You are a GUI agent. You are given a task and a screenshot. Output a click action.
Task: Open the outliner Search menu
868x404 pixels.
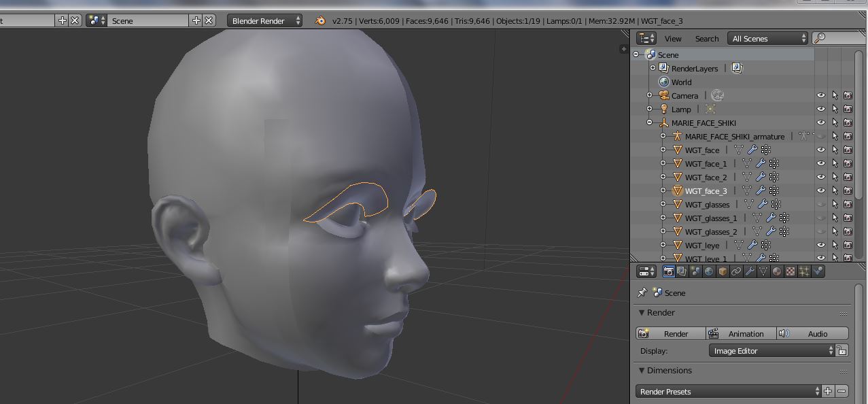[706, 39]
